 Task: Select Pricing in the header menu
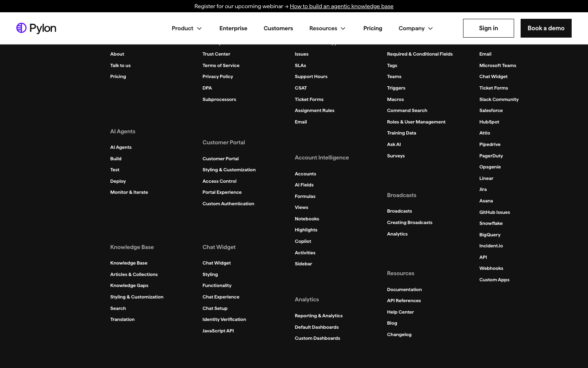coord(373,28)
